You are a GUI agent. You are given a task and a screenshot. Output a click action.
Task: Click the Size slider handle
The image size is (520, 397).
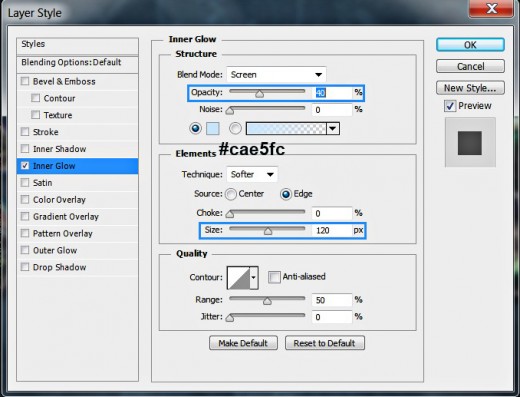click(268, 231)
